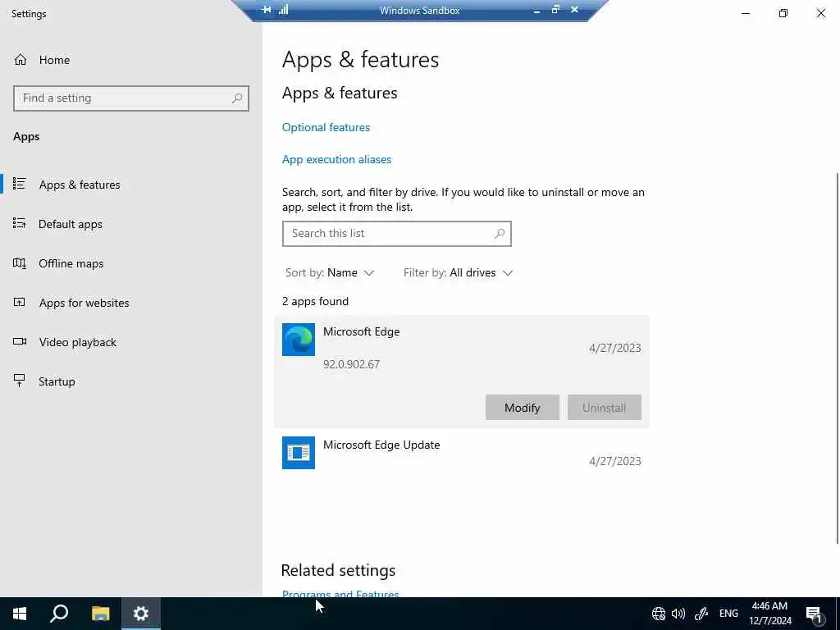Click ENG language indicator
The image size is (840, 630).
(728, 614)
